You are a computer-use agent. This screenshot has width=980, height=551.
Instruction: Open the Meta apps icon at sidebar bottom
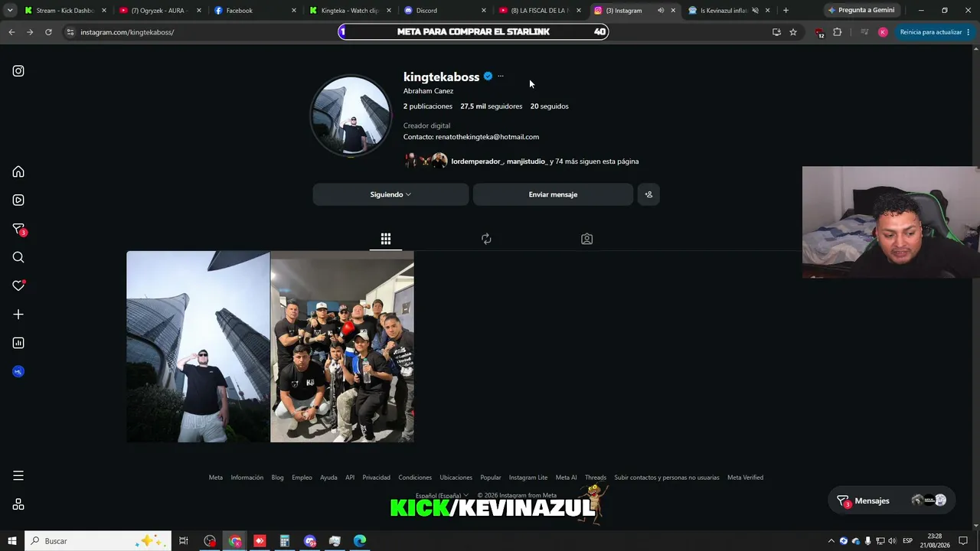[18, 504]
